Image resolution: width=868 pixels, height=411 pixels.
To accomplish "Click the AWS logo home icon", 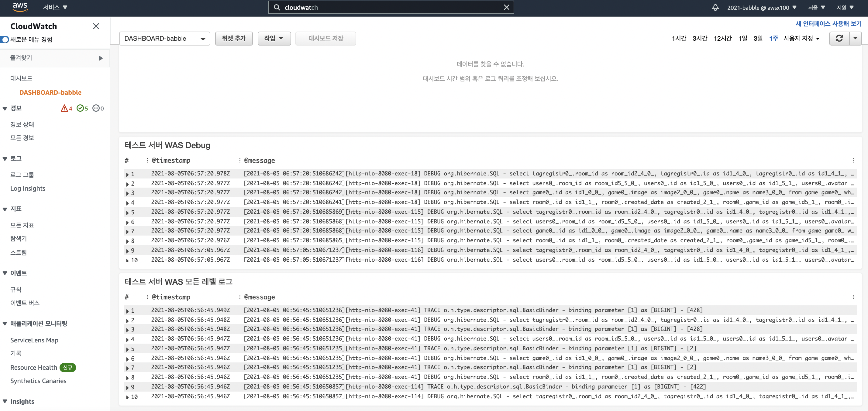I will [20, 7].
